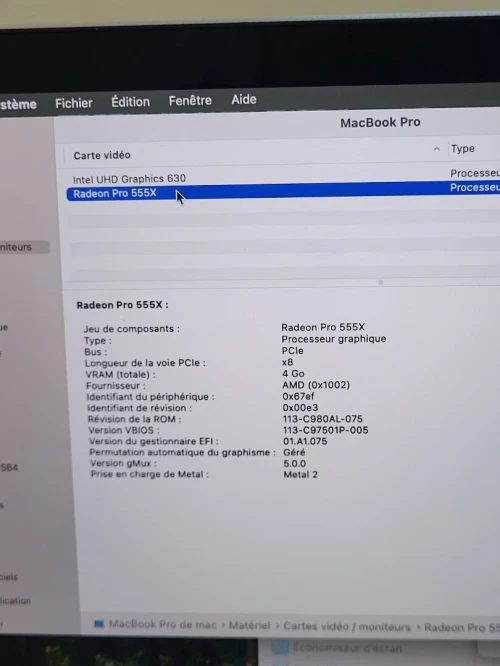
Task: Open the Édition menu
Action: click(130, 102)
